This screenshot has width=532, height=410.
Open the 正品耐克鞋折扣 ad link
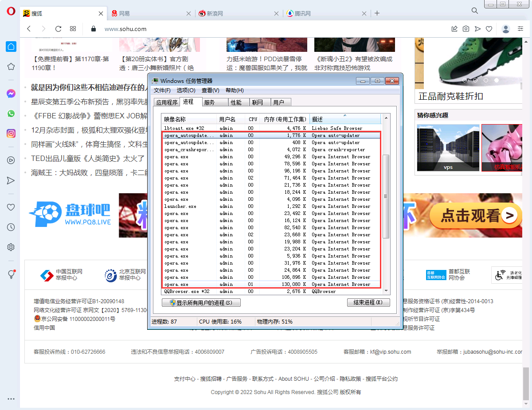(451, 96)
